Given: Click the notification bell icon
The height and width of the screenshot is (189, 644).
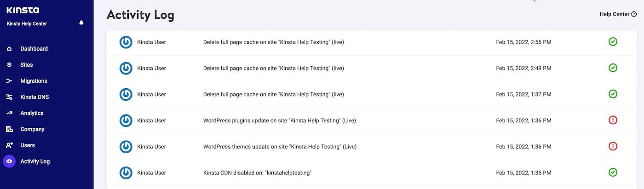Looking at the screenshot, I should 81,23.
